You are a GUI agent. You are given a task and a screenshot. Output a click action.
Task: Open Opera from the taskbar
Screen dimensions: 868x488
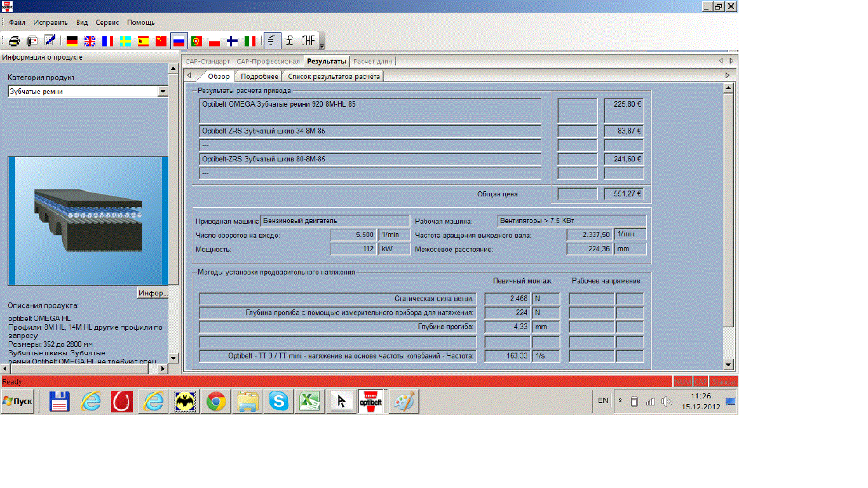pyautogui.click(x=122, y=402)
